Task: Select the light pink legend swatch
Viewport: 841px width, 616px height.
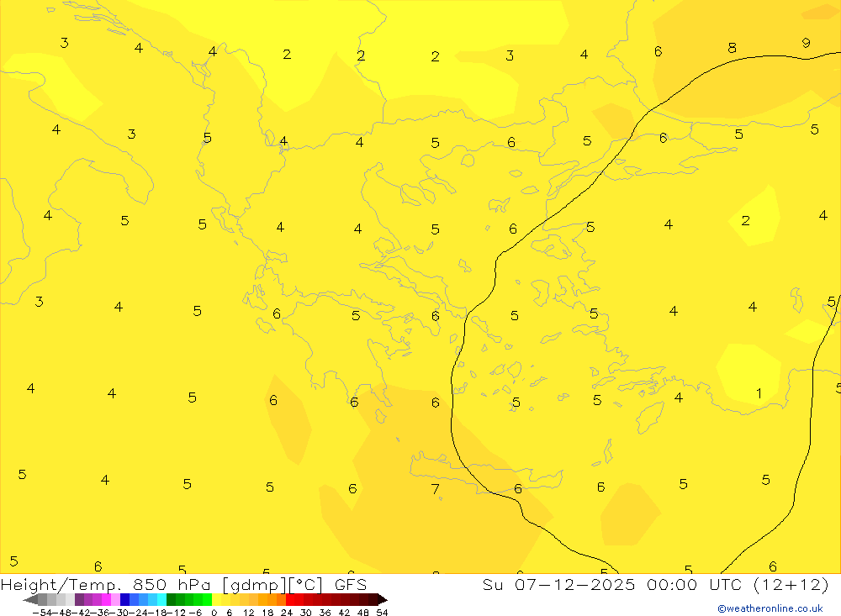Action: coord(115,599)
